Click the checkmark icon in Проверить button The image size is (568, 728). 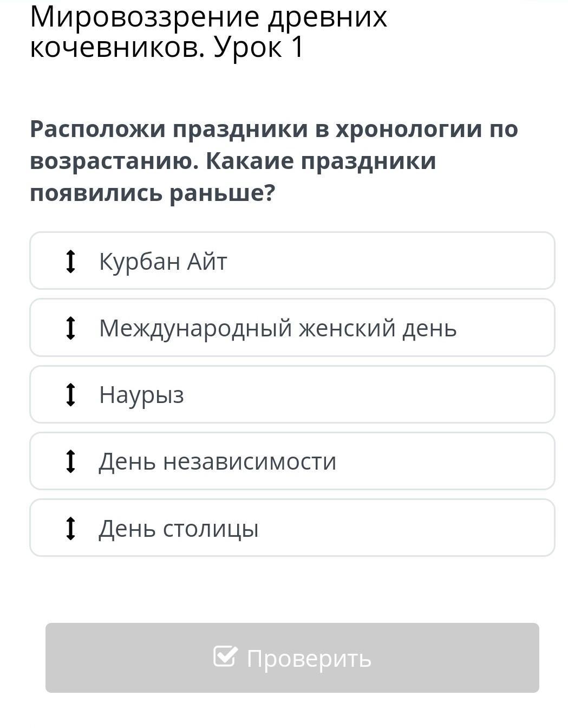[x=225, y=656]
